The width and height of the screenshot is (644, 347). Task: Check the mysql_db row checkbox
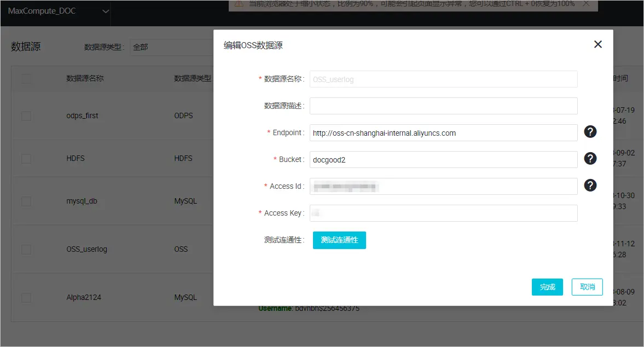pyautogui.click(x=26, y=201)
